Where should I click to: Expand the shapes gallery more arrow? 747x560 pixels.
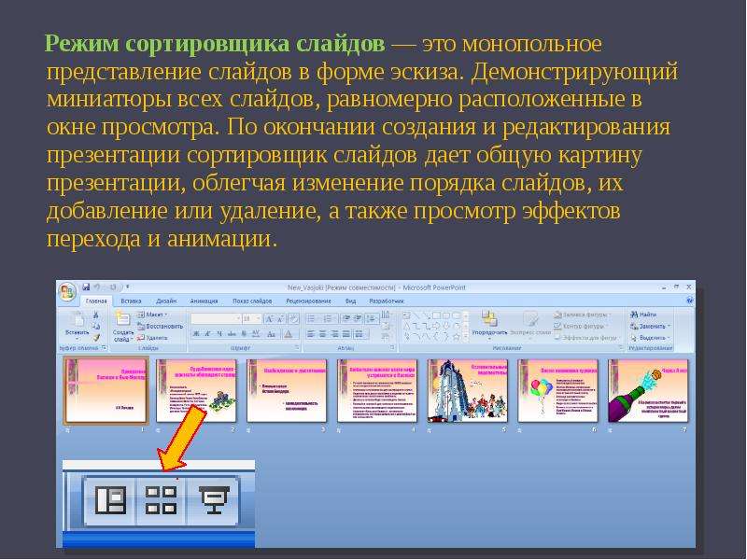(x=465, y=337)
